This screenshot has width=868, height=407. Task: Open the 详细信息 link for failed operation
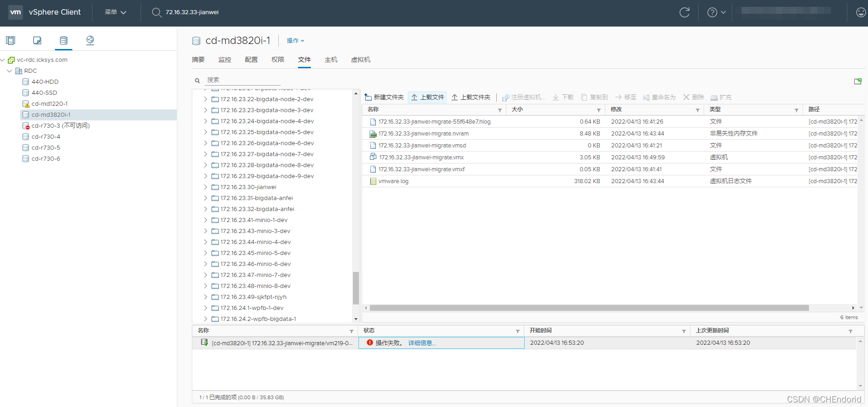tap(422, 343)
